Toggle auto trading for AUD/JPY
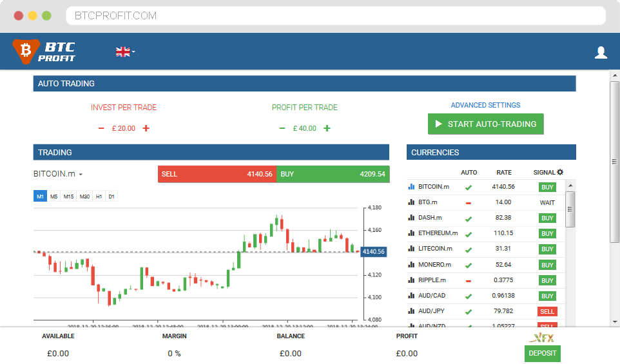620x364 pixels. click(469, 312)
